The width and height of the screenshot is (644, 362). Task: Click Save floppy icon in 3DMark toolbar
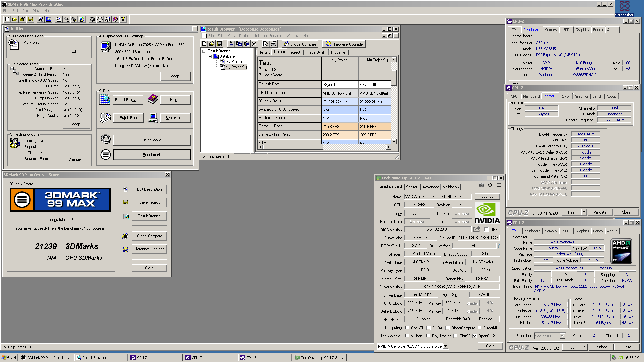30,19
